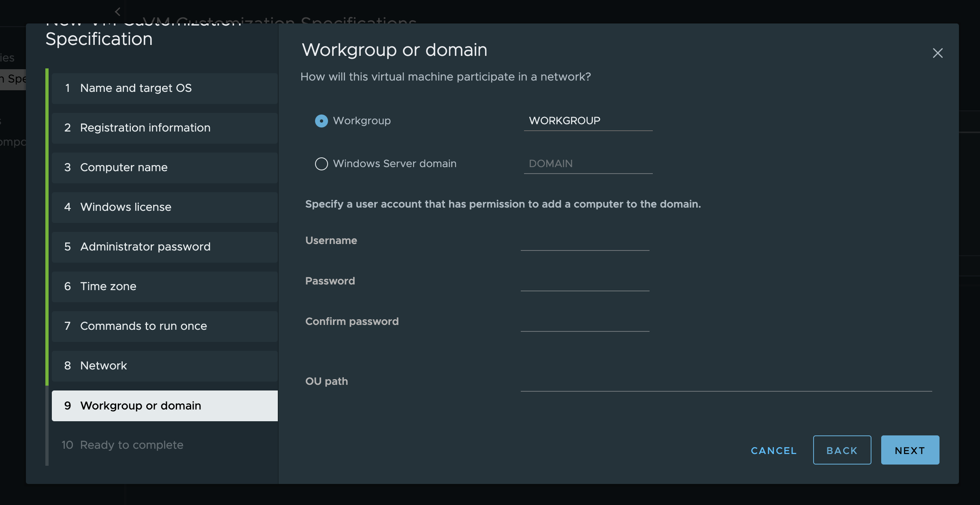The height and width of the screenshot is (505, 980).
Task: Click the OU path input field
Action: point(726,382)
